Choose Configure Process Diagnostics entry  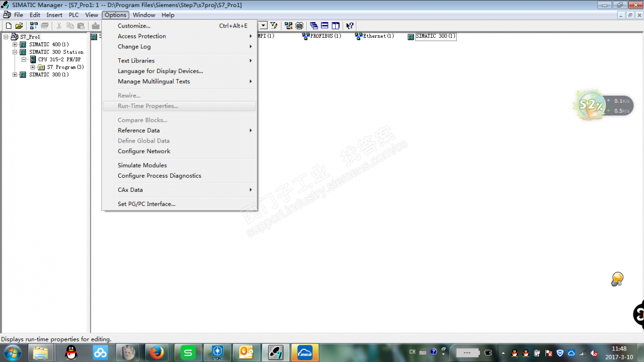click(x=179, y=176)
